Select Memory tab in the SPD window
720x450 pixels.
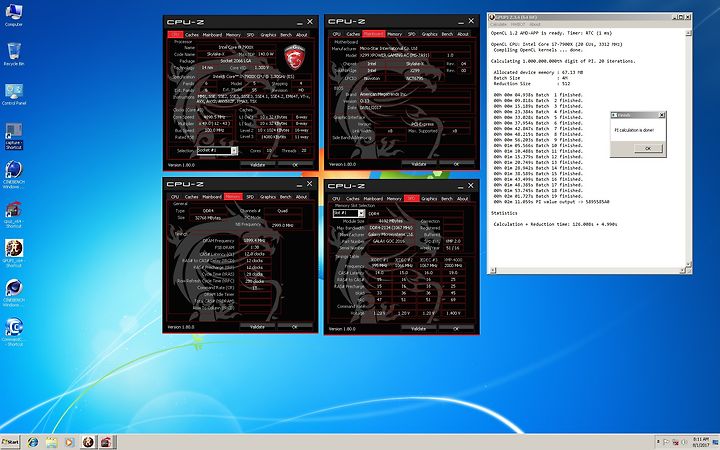pos(394,198)
